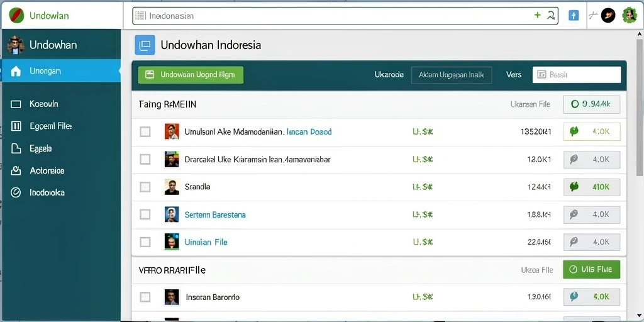Click the Egceml File columns icon

[x=16, y=126]
